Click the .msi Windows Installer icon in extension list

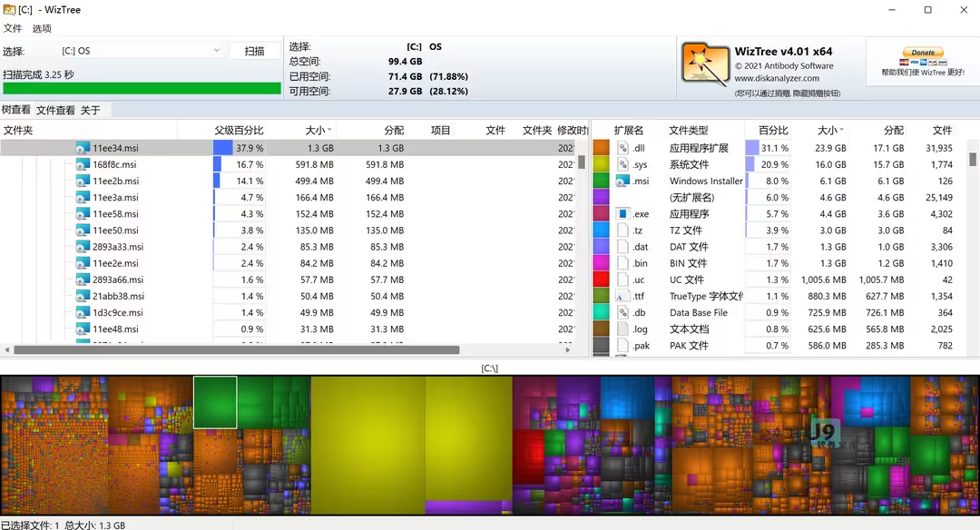coord(622,181)
